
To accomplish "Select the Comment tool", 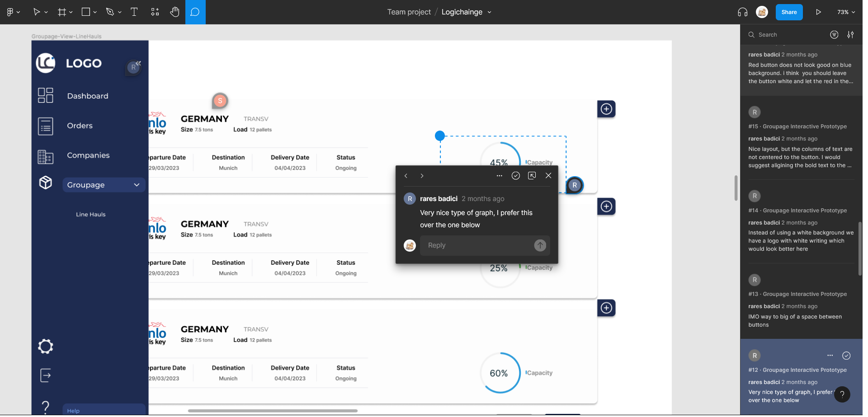I will tap(195, 12).
